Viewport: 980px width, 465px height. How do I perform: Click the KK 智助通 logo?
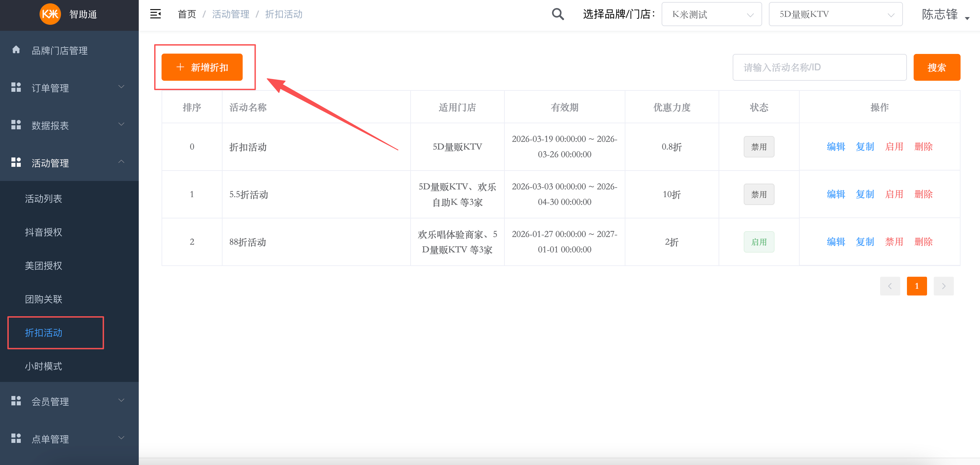coord(50,14)
